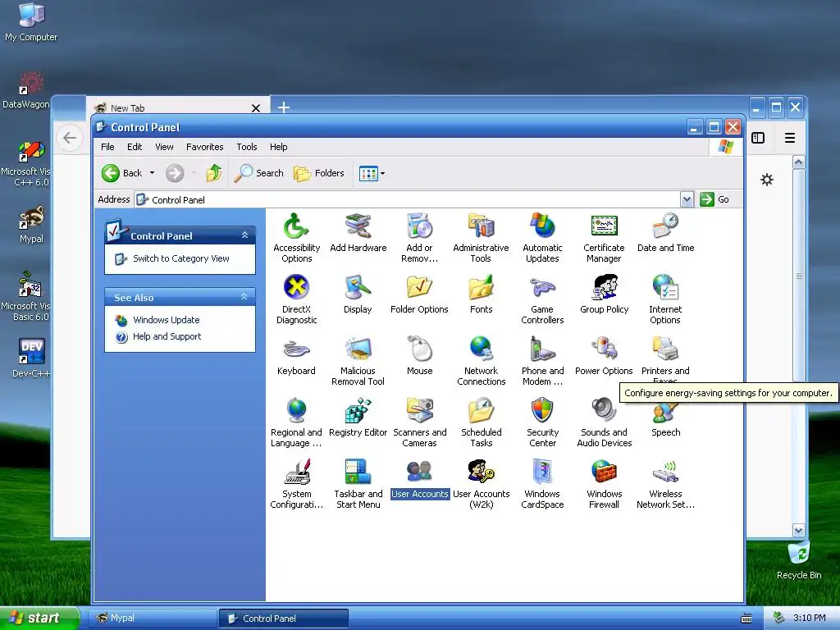The width and height of the screenshot is (840, 630).
Task: Open the Tools menu
Action: (246, 147)
